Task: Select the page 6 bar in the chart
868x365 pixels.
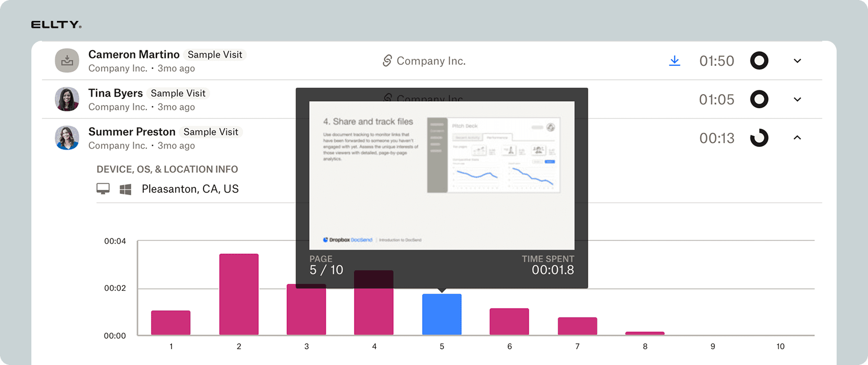Action: tap(509, 322)
